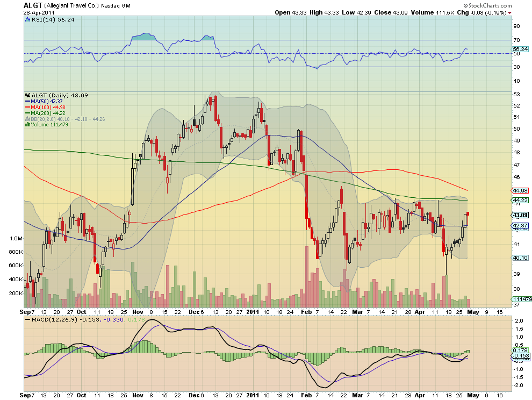Click the 44.22 green price tag on right axis
This screenshot has height=400, width=532.
[x=520, y=201]
